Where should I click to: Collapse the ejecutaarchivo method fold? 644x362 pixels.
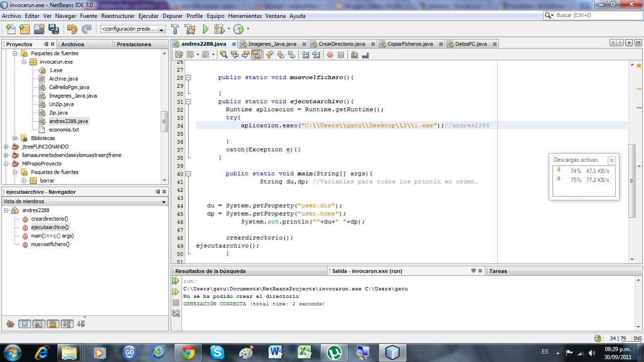(189, 101)
